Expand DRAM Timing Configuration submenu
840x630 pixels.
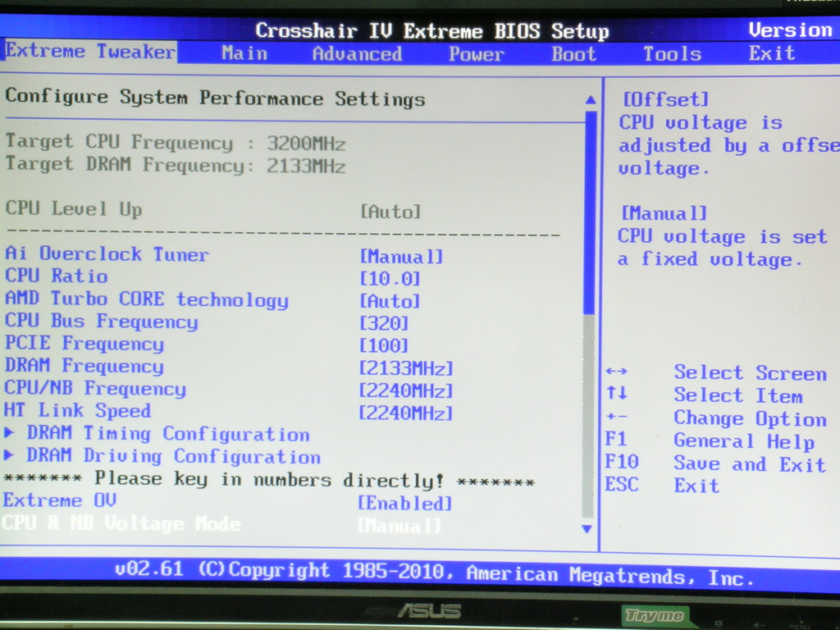tap(157, 434)
